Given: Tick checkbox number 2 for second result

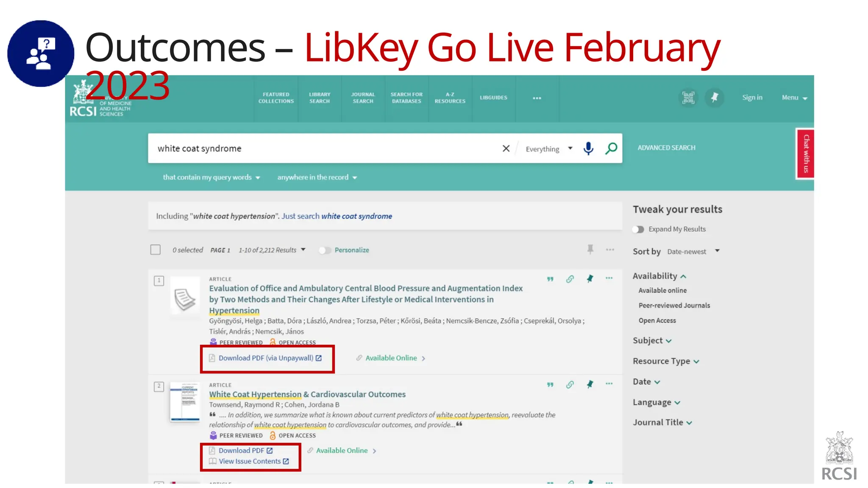Looking at the screenshot, I should pyautogui.click(x=159, y=386).
